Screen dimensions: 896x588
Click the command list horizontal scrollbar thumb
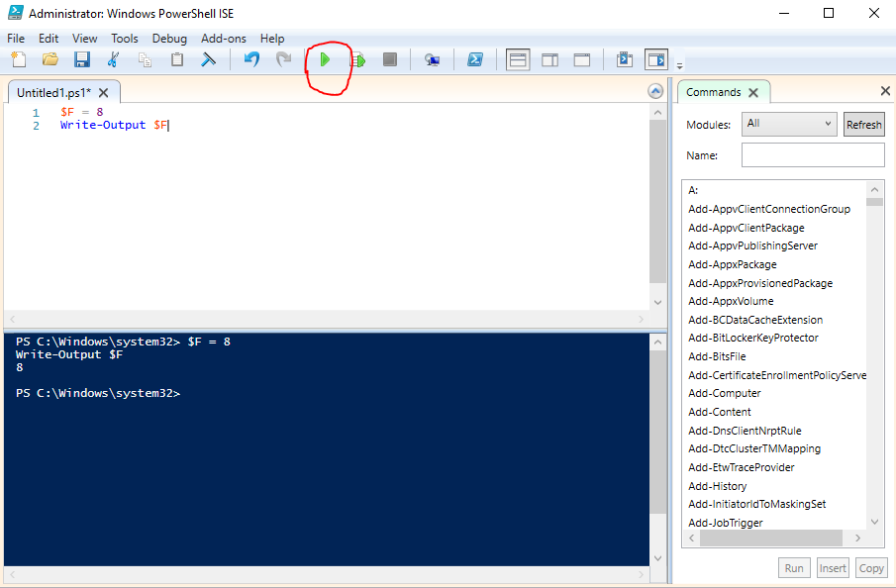click(x=771, y=538)
